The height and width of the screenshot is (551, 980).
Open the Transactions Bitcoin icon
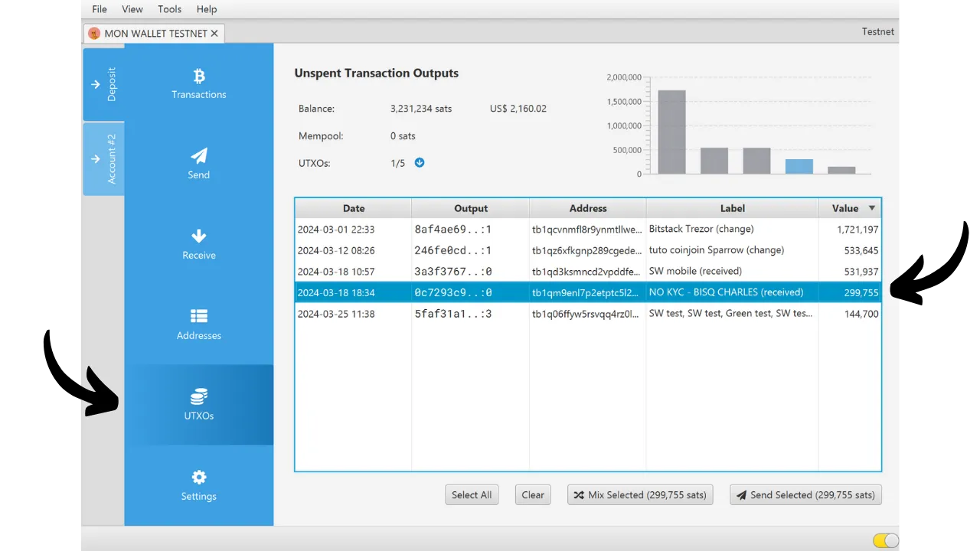(x=199, y=77)
